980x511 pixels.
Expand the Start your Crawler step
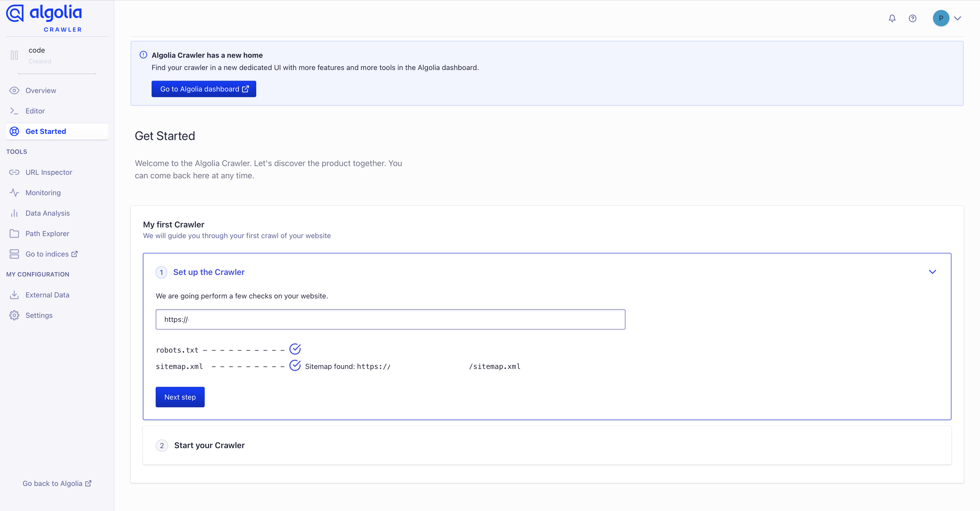[209, 445]
